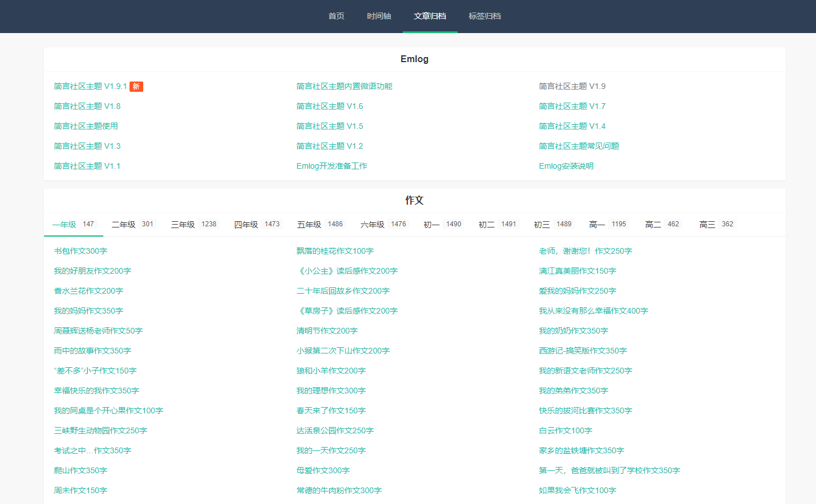Select the 高三 tab
Image resolution: width=816 pixels, height=504 pixels.
tap(717, 224)
